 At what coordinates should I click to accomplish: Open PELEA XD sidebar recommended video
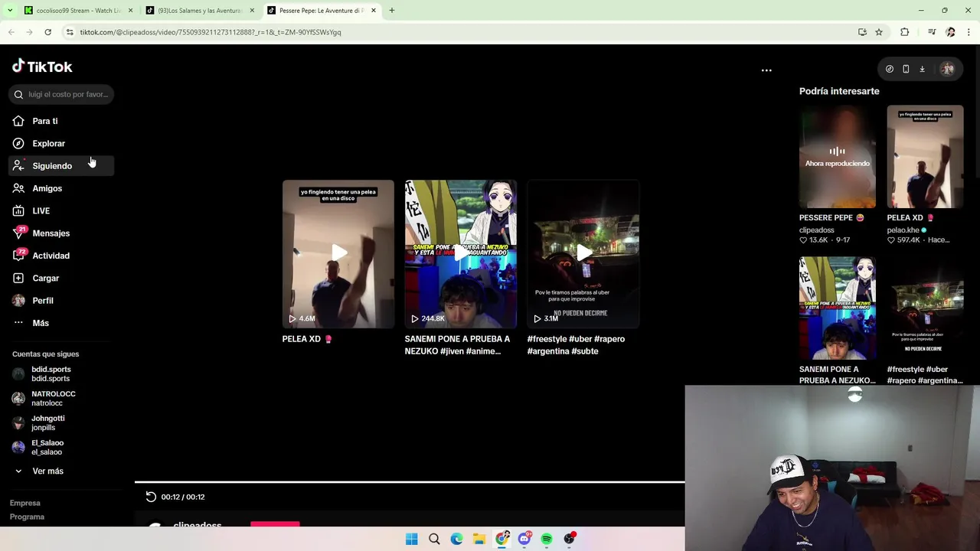coord(925,157)
